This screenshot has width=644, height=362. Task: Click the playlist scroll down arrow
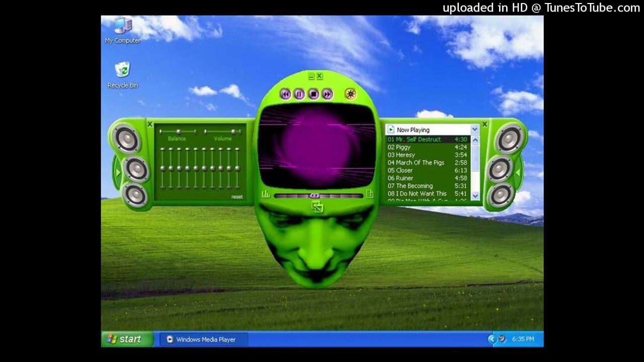(475, 196)
